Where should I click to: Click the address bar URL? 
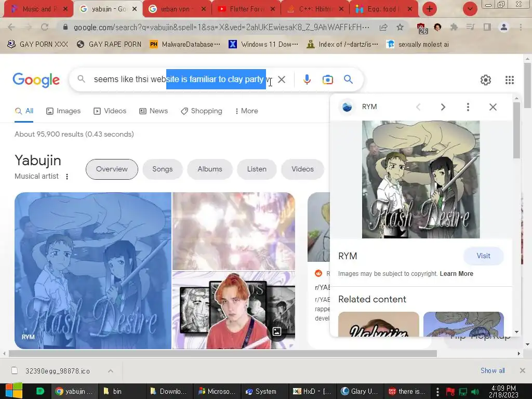(x=221, y=27)
